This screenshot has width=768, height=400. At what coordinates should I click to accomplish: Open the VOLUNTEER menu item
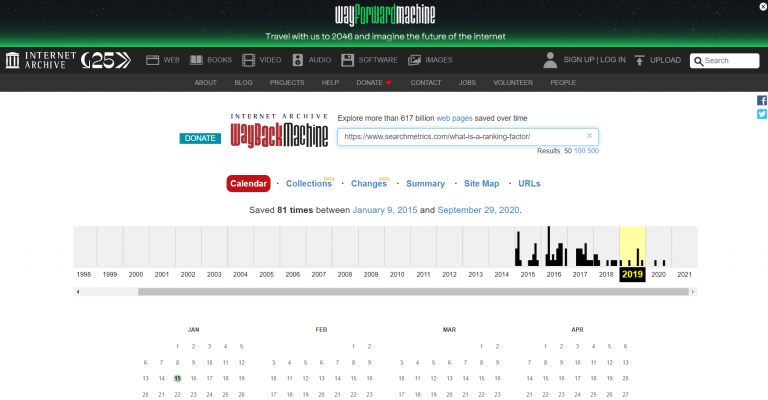point(513,83)
